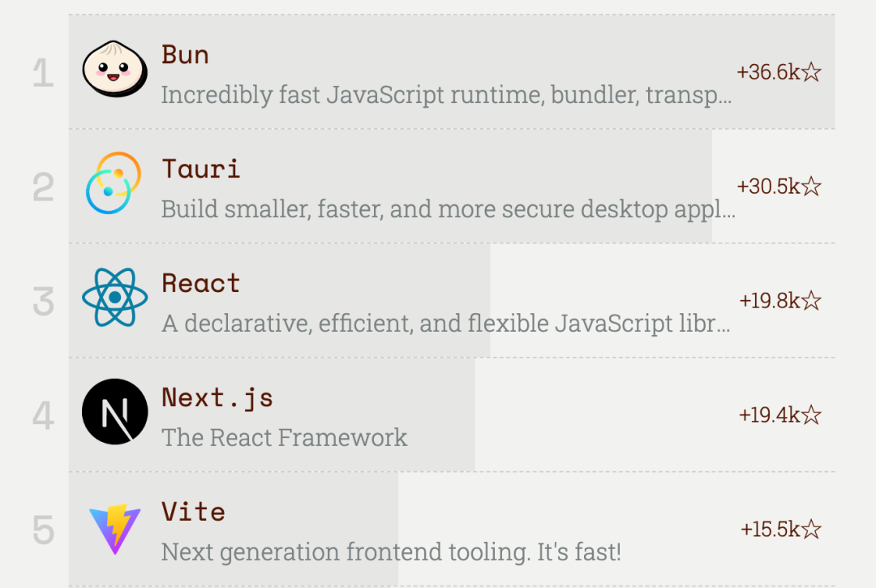Screen dimensions: 876x588
Task: Open the React project title link
Action: click(201, 283)
